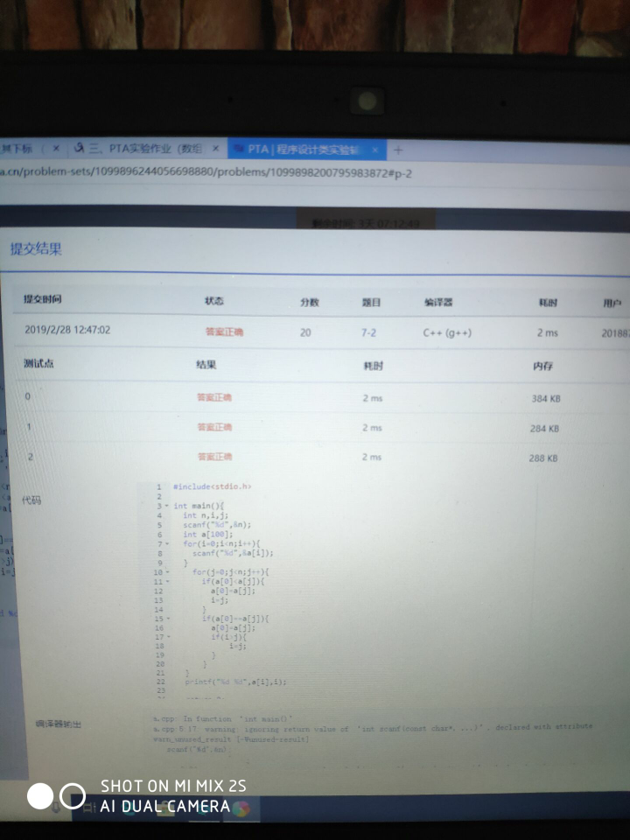Image resolution: width=630 pixels, height=840 pixels.
Task: Click test point 2 row label
Action: tap(30, 457)
